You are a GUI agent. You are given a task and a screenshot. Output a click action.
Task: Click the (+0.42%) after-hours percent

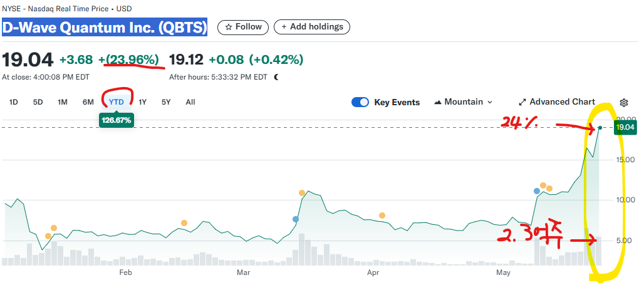(x=276, y=60)
